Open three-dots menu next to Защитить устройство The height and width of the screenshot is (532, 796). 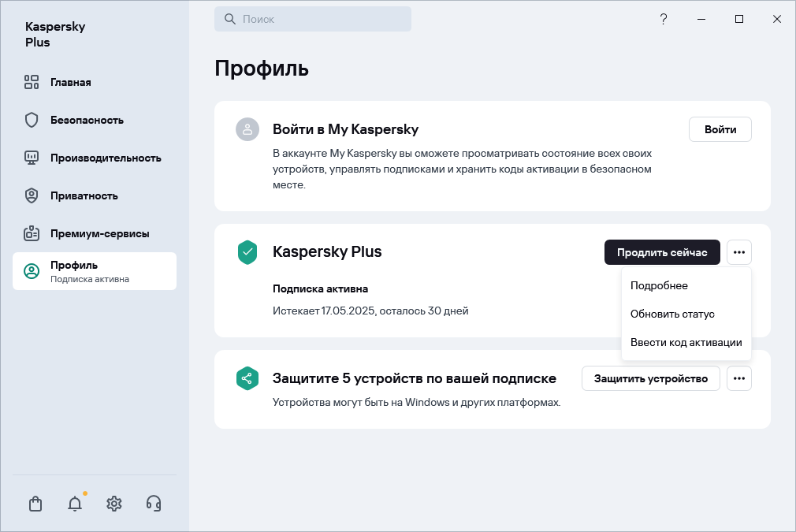pyautogui.click(x=738, y=378)
